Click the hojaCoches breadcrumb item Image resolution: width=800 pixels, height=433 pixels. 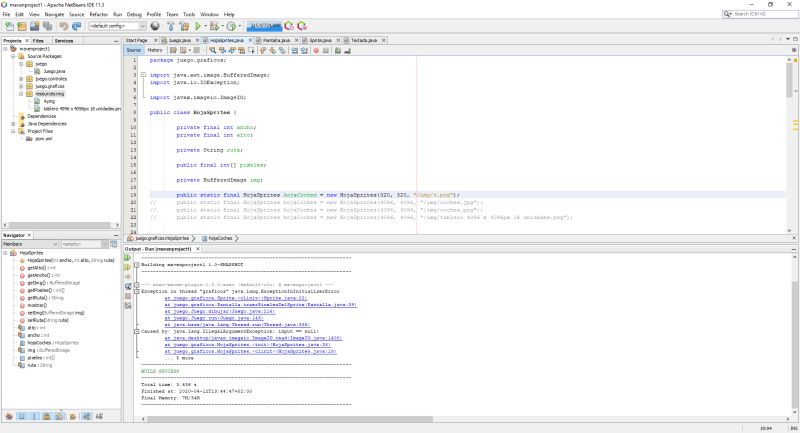click(219, 238)
